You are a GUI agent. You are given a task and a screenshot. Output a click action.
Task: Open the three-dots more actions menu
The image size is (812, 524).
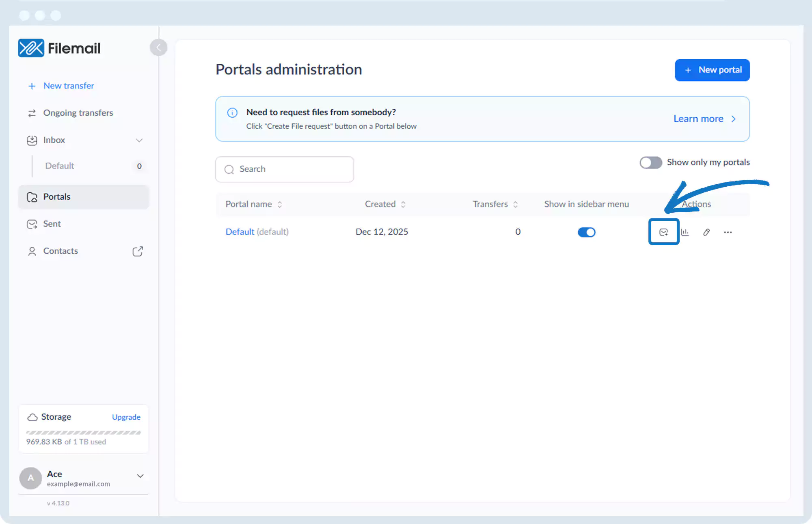point(728,232)
